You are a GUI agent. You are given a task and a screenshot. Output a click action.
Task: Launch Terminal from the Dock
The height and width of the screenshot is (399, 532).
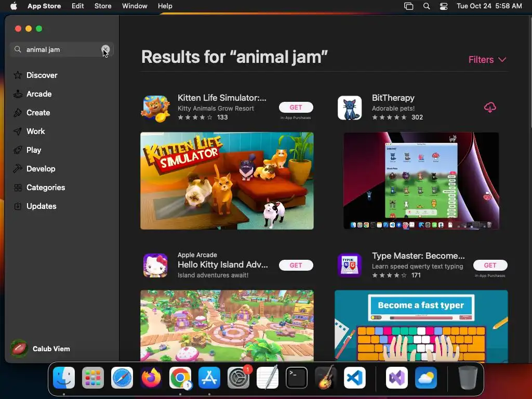coord(297,378)
